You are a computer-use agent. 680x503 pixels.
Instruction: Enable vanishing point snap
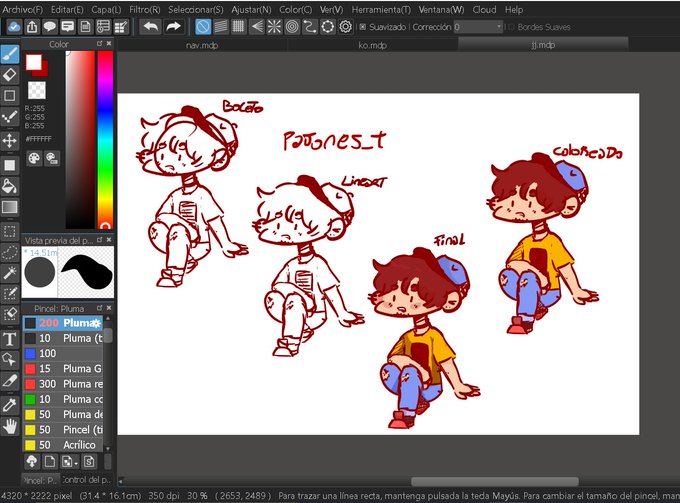(257, 27)
